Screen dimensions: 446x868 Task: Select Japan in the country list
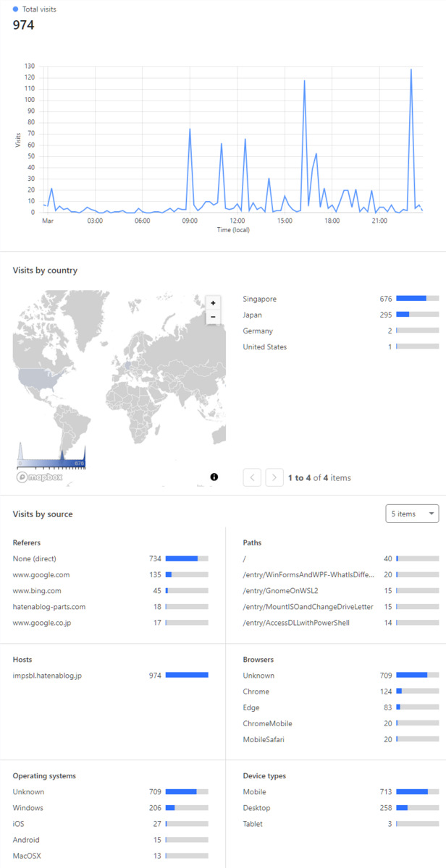(341, 315)
